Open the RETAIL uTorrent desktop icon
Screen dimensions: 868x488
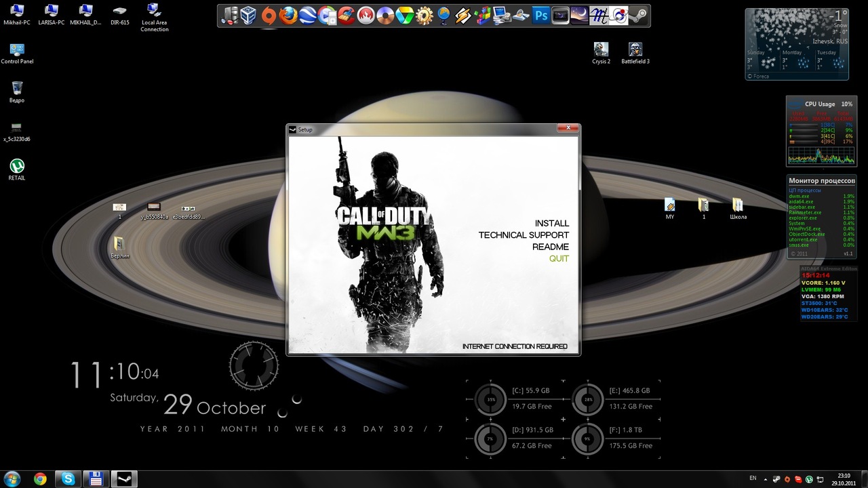tap(17, 169)
